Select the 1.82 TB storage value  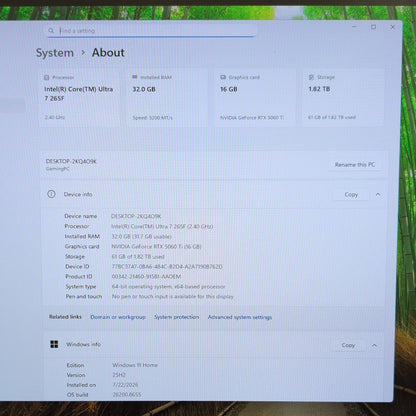[x=319, y=89]
